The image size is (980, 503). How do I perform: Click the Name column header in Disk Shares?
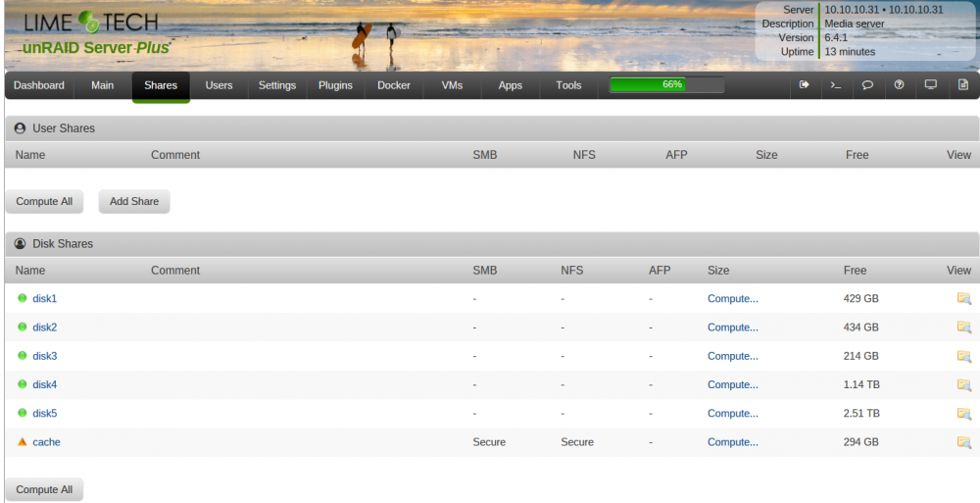point(30,271)
